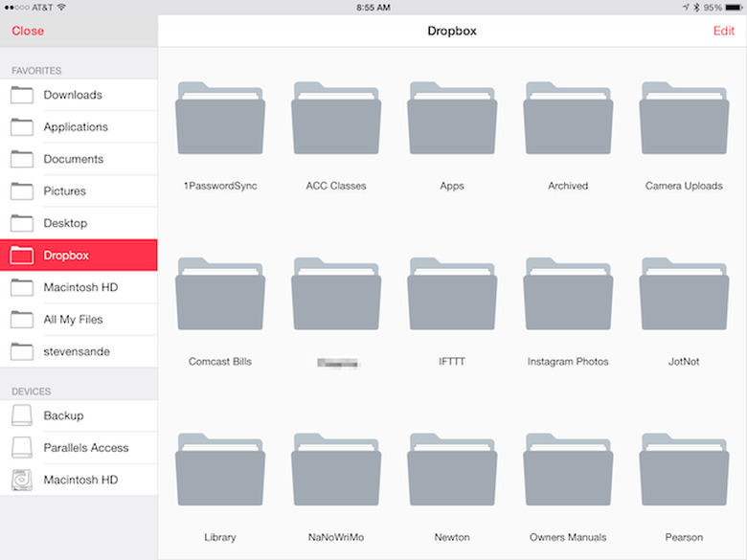The width and height of the screenshot is (747, 560).
Task: Open the Pearson folder icon
Action: point(684,469)
